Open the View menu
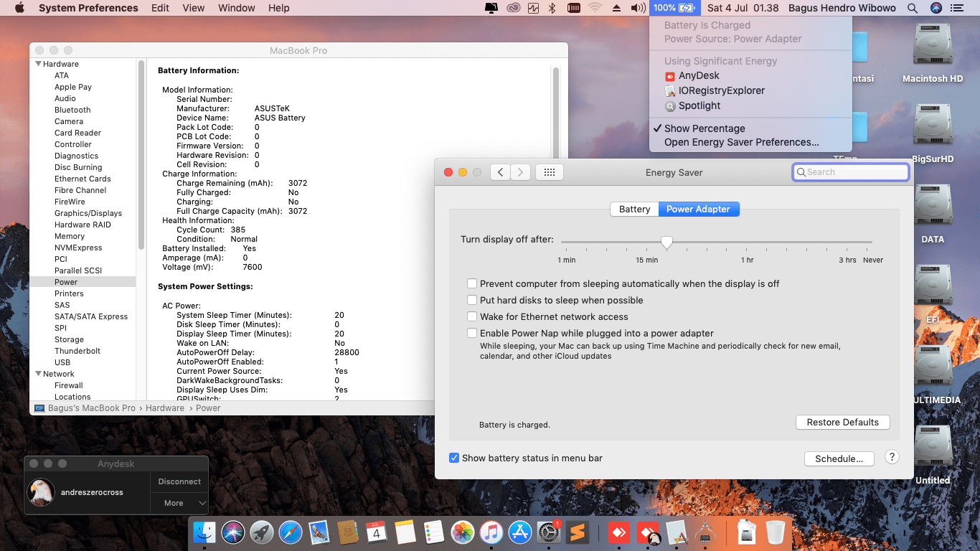Screen dimensions: 980x551 click(194, 8)
